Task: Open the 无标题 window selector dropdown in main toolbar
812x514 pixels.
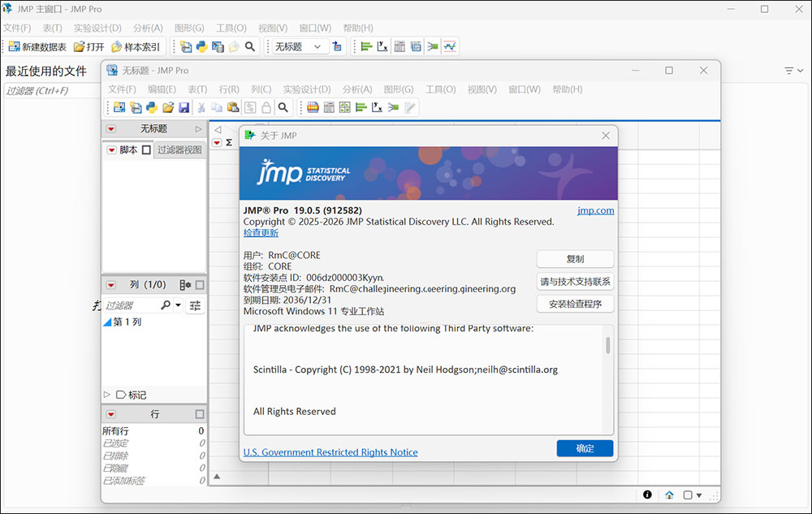Action: (300, 46)
